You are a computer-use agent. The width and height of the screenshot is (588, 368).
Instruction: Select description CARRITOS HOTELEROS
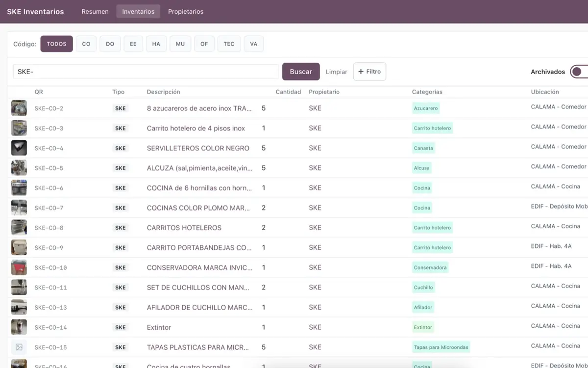tap(184, 228)
